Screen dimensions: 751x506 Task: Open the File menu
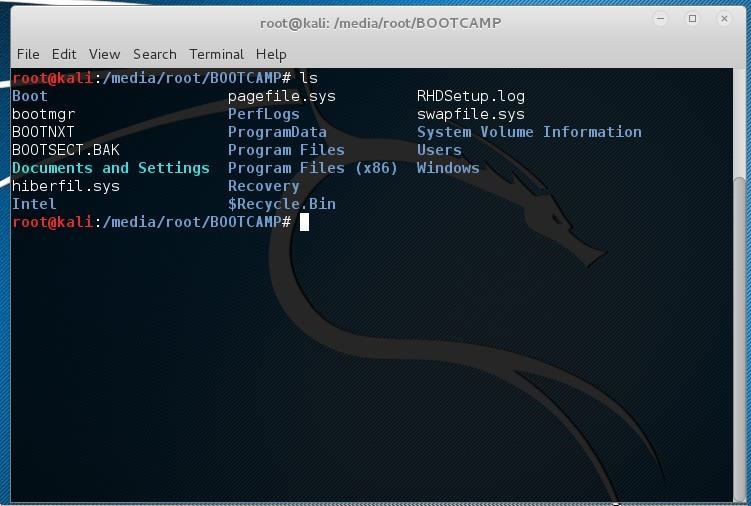[28, 54]
